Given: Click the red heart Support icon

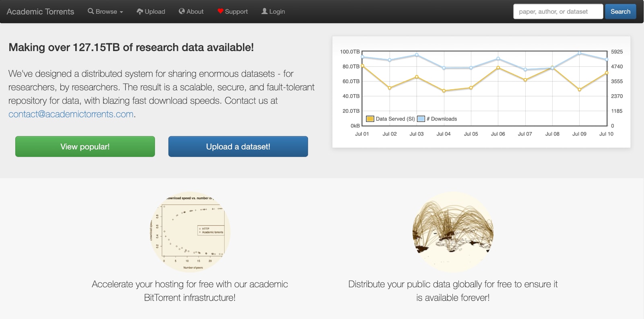Looking at the screenshot, I should [220, 11].
